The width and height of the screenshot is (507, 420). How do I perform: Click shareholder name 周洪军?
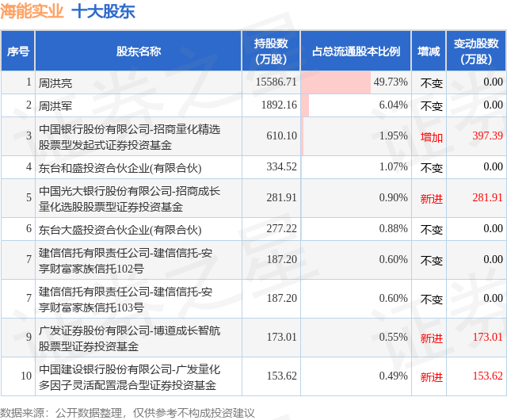55,106
